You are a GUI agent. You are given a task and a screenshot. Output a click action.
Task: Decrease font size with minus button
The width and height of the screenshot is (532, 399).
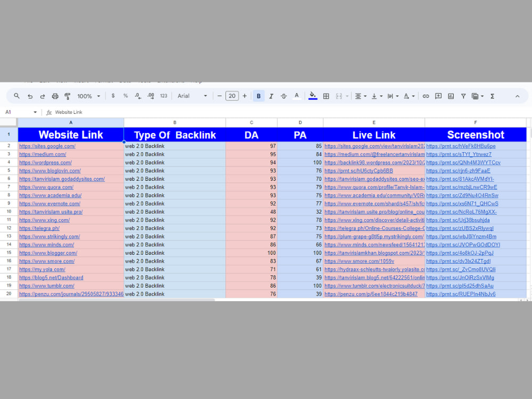point(220,96)
